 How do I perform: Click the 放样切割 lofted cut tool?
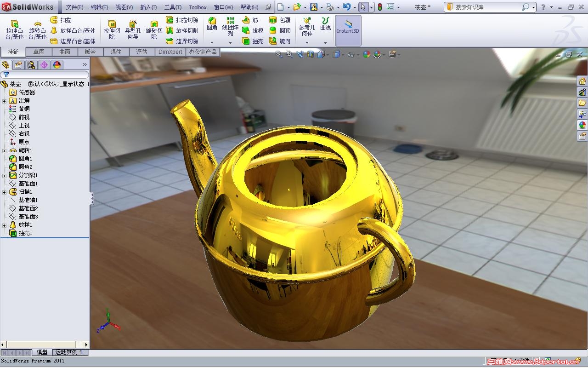(x=182, y=31)
